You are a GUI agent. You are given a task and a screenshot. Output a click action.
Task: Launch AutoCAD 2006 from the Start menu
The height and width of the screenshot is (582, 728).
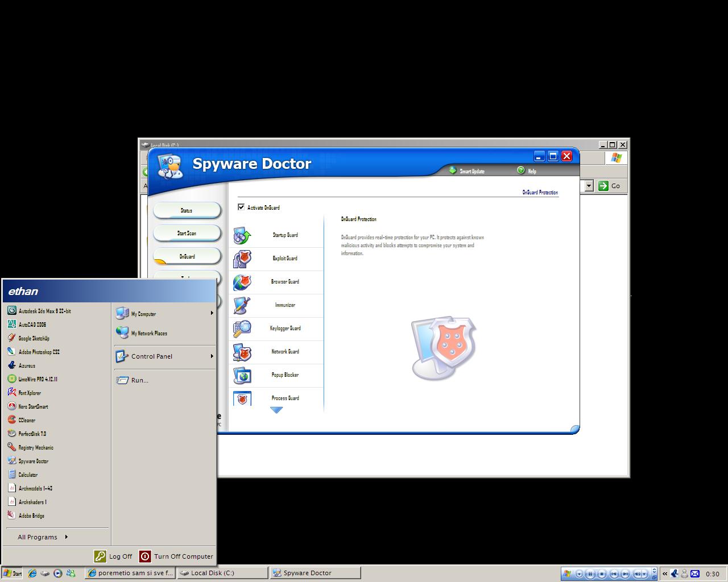[x=57, y=325]
